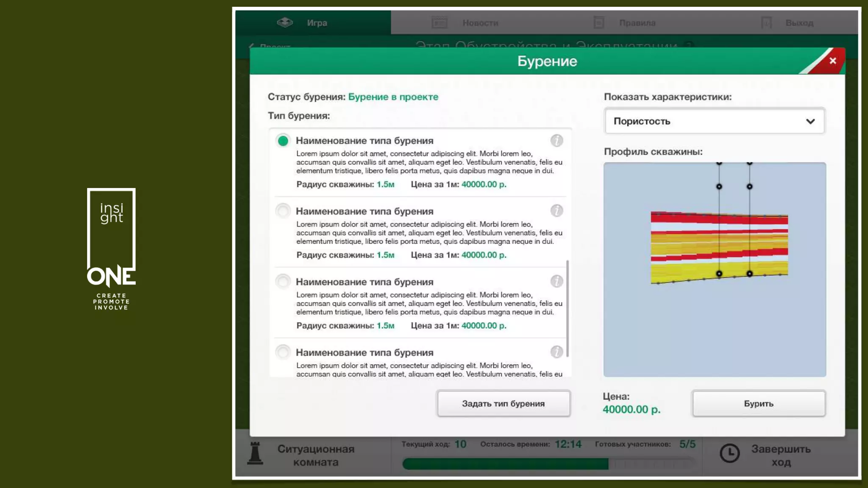The image size is (868, 488).
Task: Select the second drilling type radio button
Action: [x=283, y=211]
